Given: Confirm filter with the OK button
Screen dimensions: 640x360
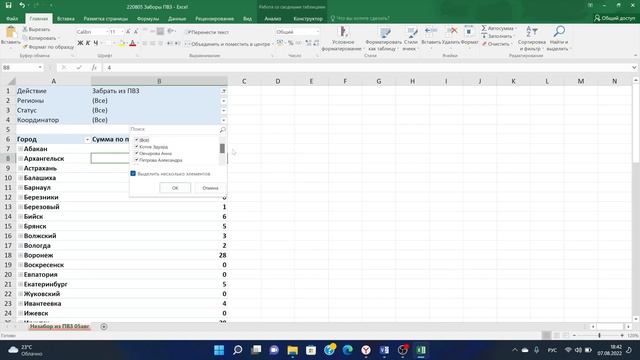Looking at the screenshot, I should point(175,188).
